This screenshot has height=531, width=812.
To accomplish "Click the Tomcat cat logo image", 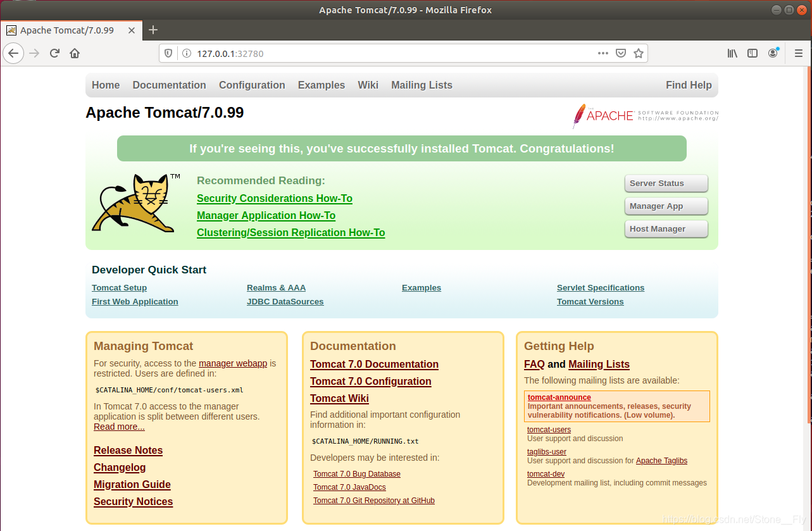I will click(136, 203).
